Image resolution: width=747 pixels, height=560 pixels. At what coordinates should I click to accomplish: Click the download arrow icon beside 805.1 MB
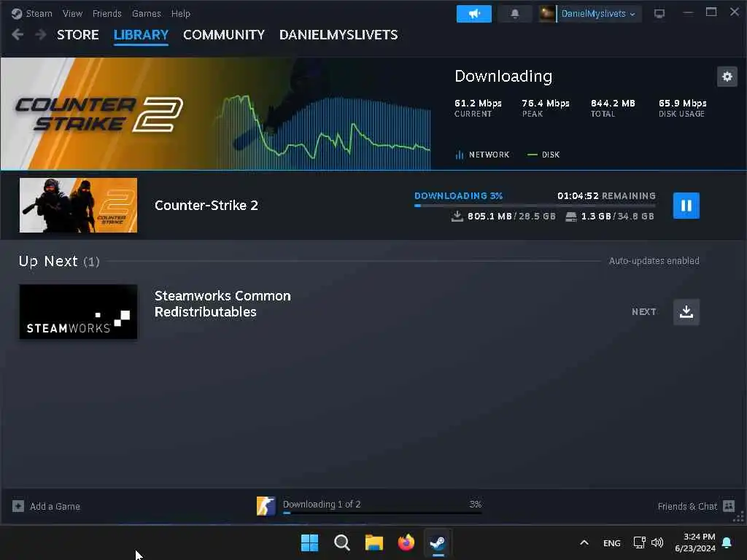[x=457, y=216]
